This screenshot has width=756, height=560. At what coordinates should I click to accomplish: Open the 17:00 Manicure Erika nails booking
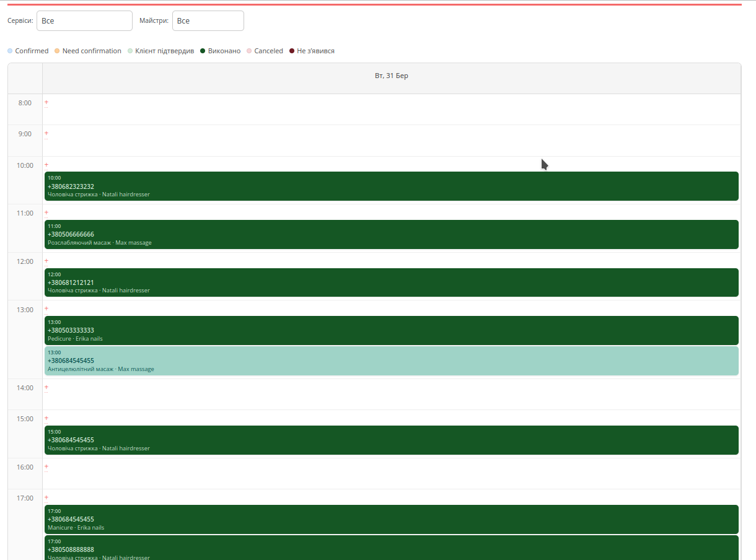[x=391, y=519]
